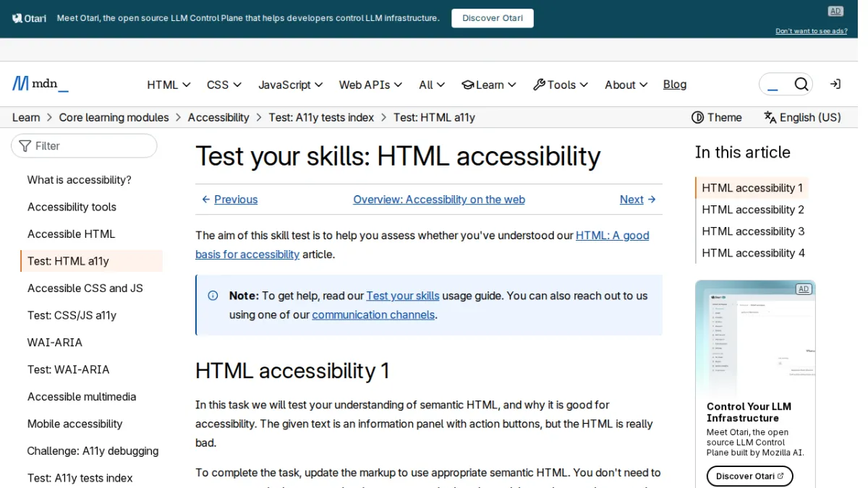Click the Learn breadcrumb

(26, 117)
